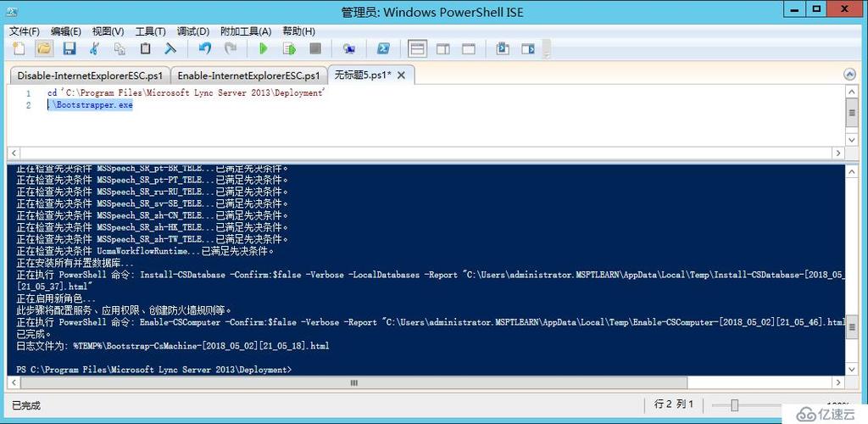The image size is (868, 424).
Task: Show command add-on pane icon
Action: [528, 48]
